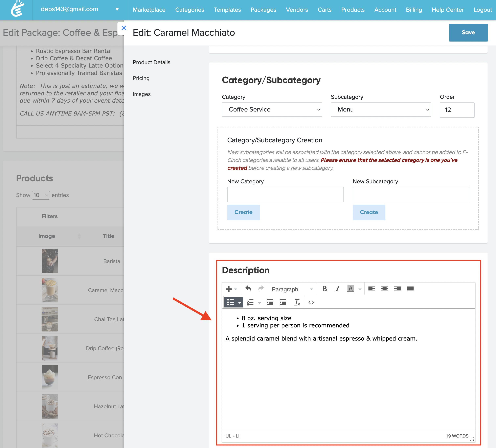496x448 pixels.
Task: Open the Pricing section in sidebar
Action: 141,78
